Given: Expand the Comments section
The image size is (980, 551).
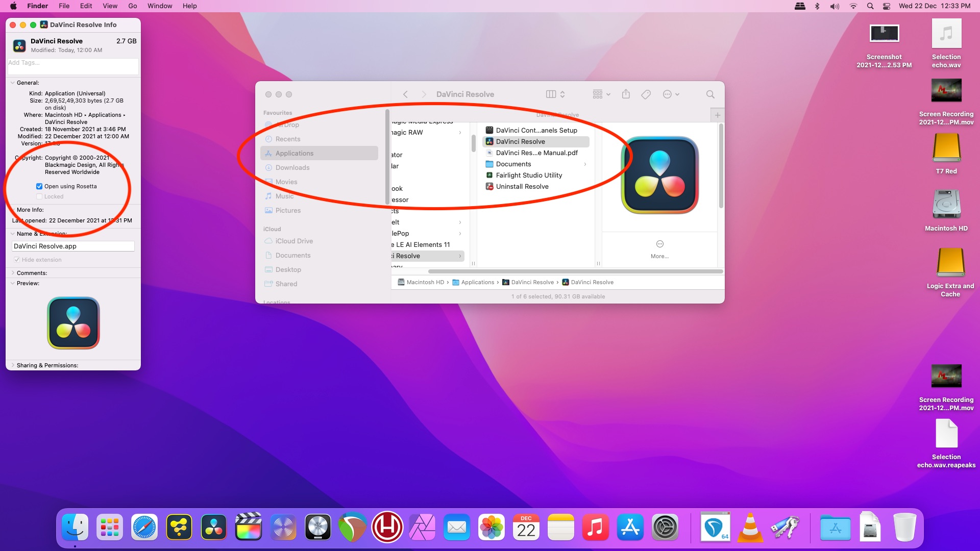Looking at the screenshot, I should pyautogui.click(x=13, y=273).
